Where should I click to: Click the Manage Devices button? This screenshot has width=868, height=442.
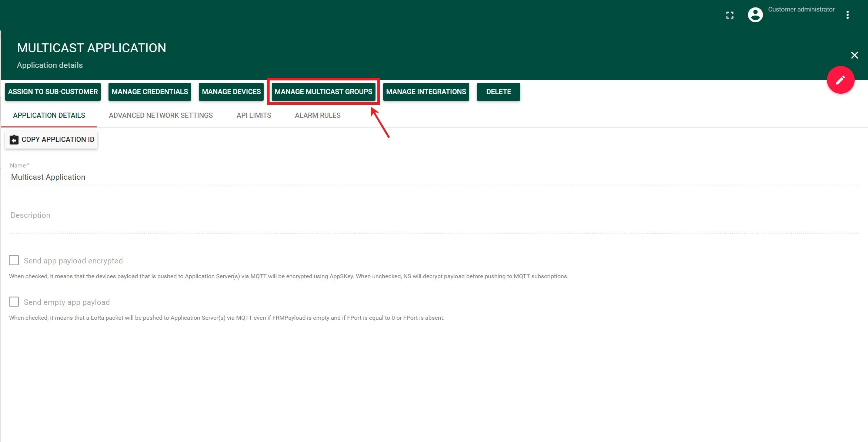coord(230,92)
